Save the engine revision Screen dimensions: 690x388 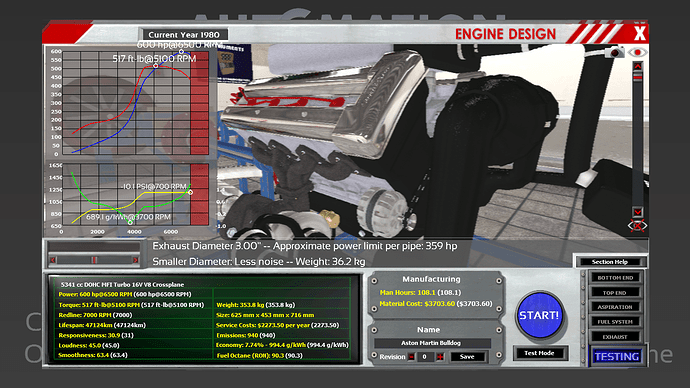(467, 357)
